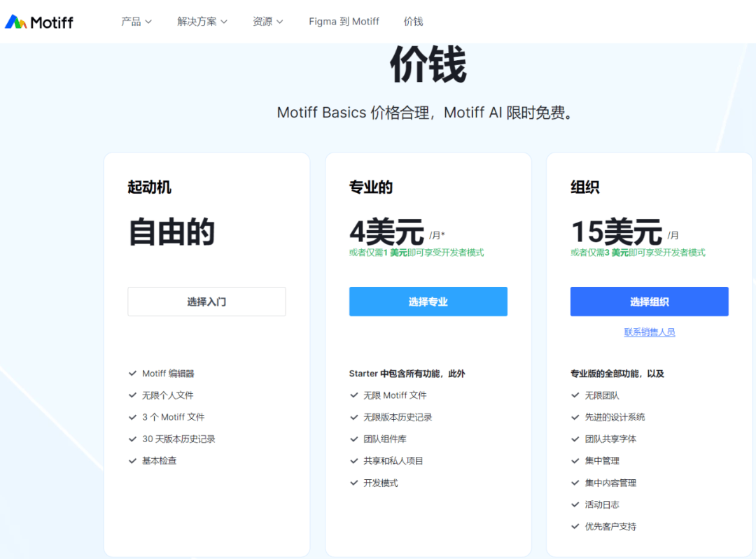Viewport: 756px width, 559px height.
Task: Expand the 解决方案 menu
Action: click(202, 22)
